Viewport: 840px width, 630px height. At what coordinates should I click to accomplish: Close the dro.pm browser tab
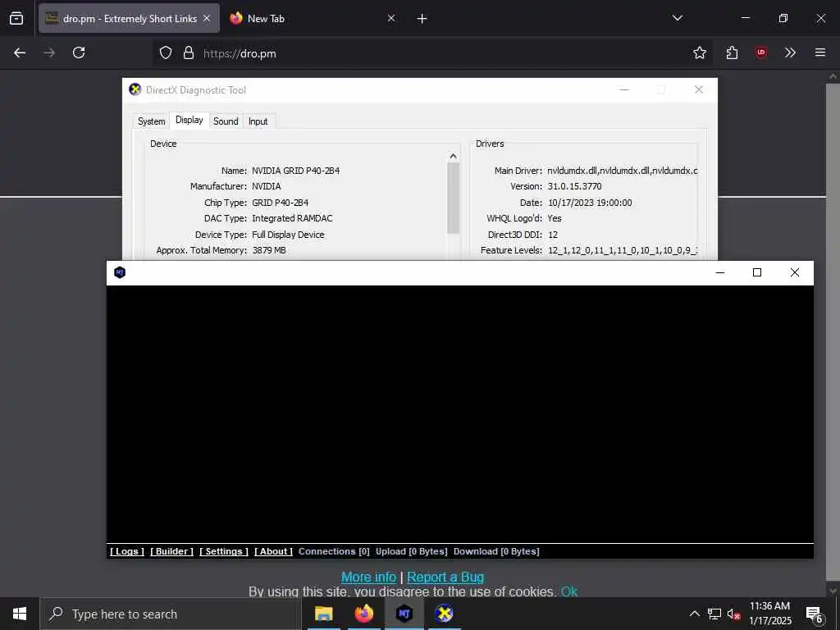(x=207, y=18)
